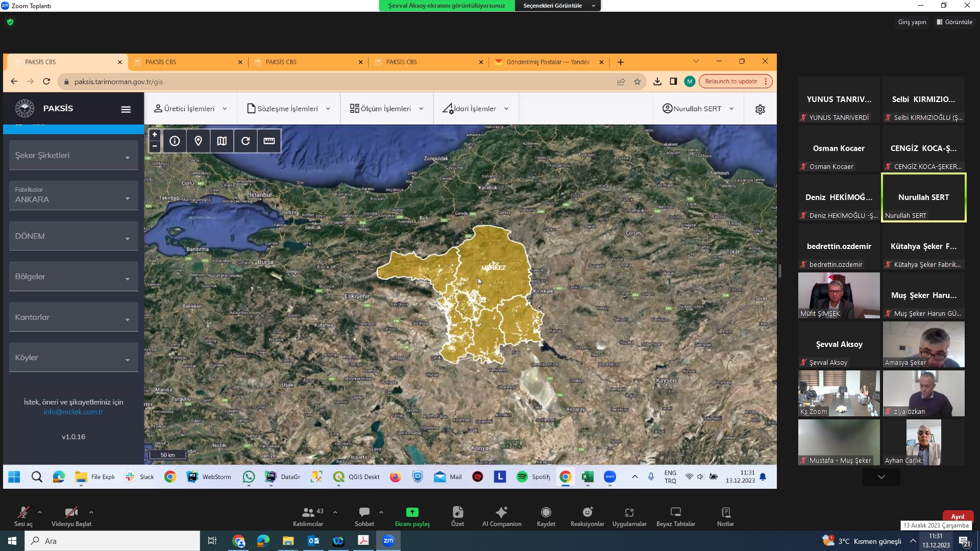Click the map info tool icon

175,141
